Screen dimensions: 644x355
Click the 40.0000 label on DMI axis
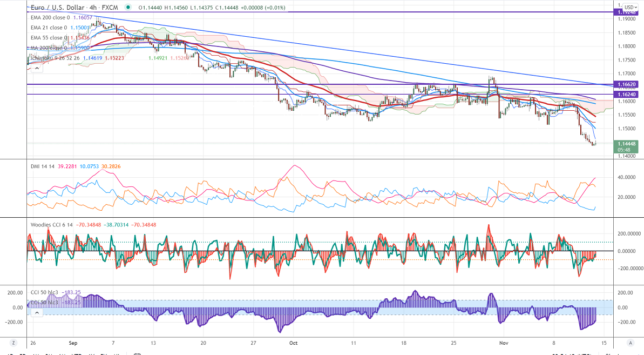coord(627,177)
